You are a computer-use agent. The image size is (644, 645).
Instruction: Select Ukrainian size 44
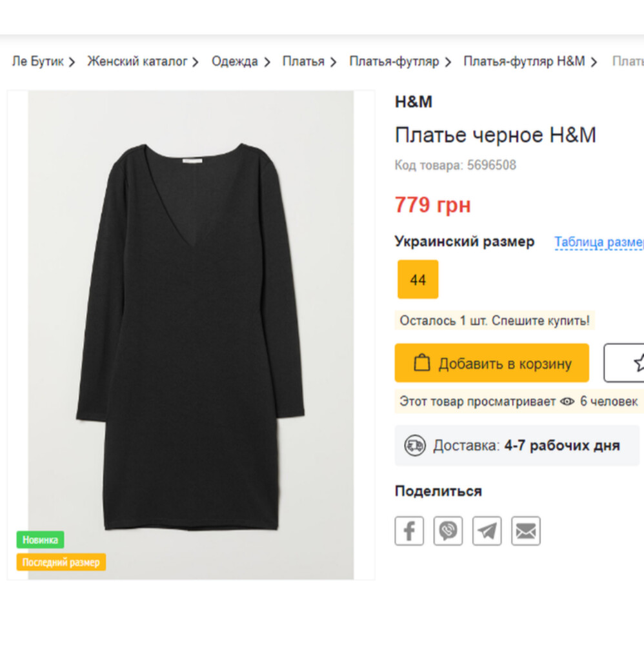click(418, 279)
